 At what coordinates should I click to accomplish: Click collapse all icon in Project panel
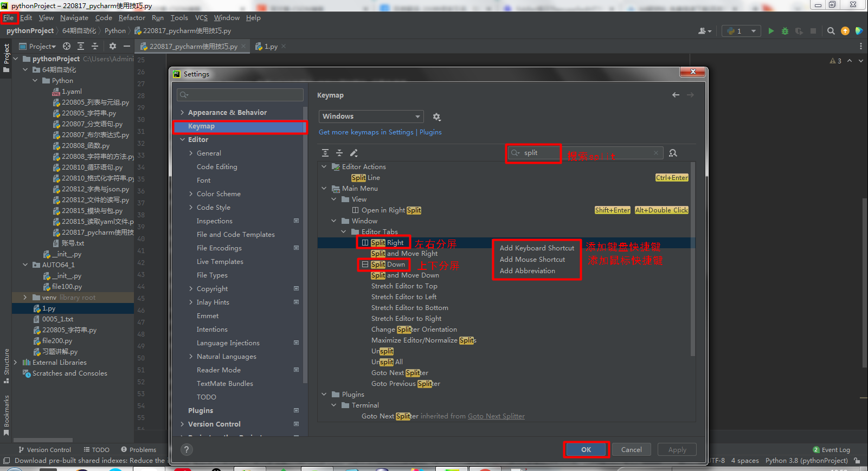click(x=95, y=46)
